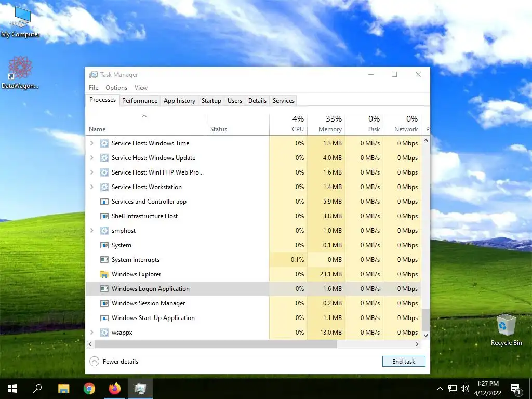532x399 pixels.
Task: Click the horizontal scrollbar left arrow
Action: pyautogui.click(x=90, y=344)
